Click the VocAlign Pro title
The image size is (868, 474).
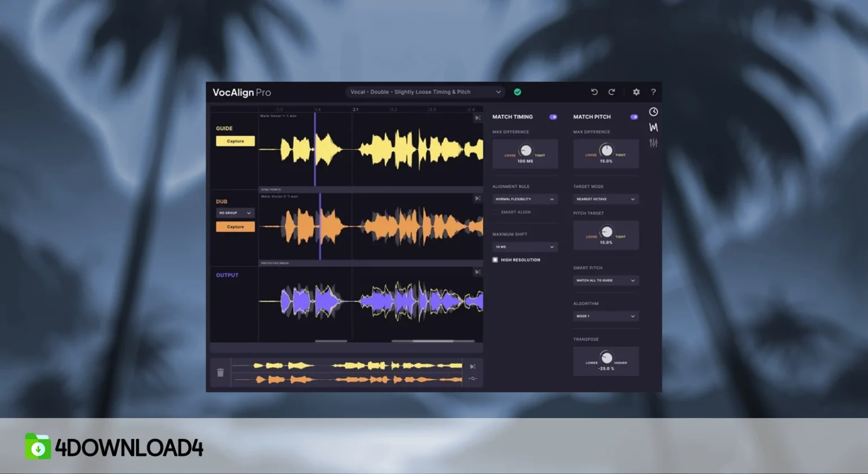242,92
